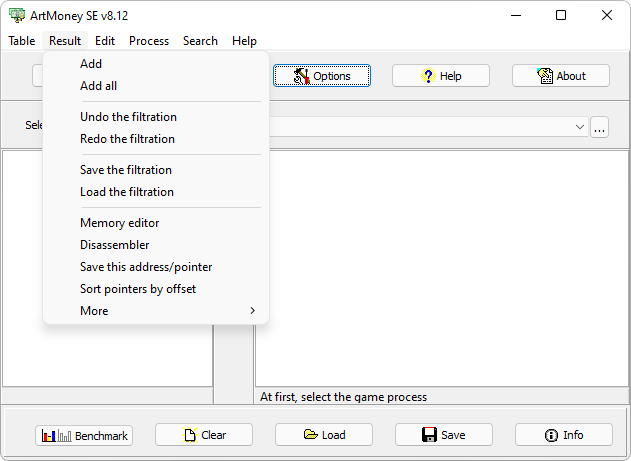This screenshot has height=461, width=631.
Task: Click Save the filtration entry
Action: 126,170
